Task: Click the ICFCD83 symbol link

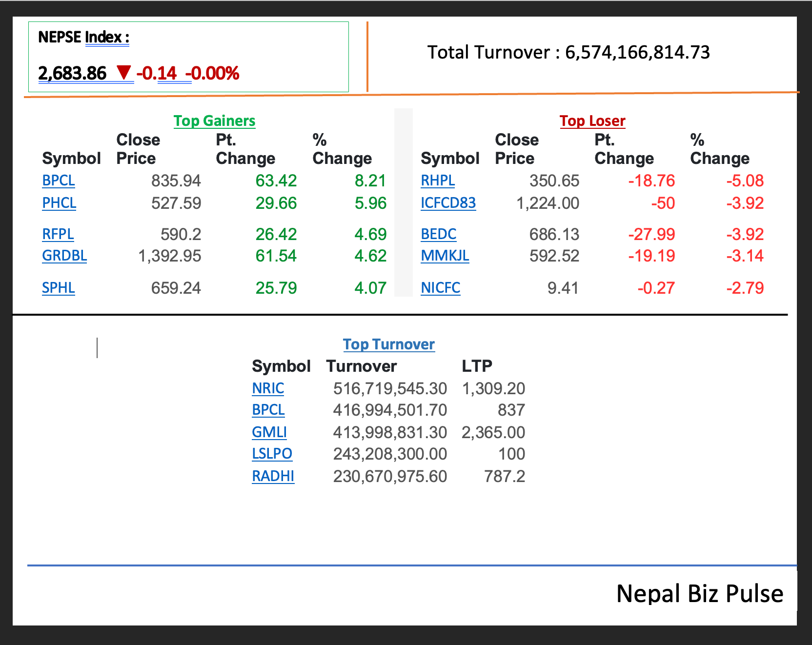Action: (448, 203)
